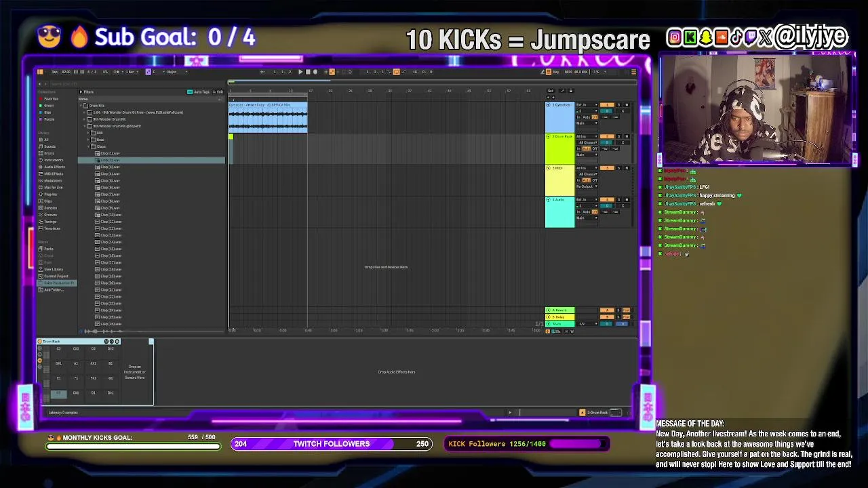The height and width of the screenshot is (488, 868).
Task: Open the Plug-Ins category
Action: [50, 194]
